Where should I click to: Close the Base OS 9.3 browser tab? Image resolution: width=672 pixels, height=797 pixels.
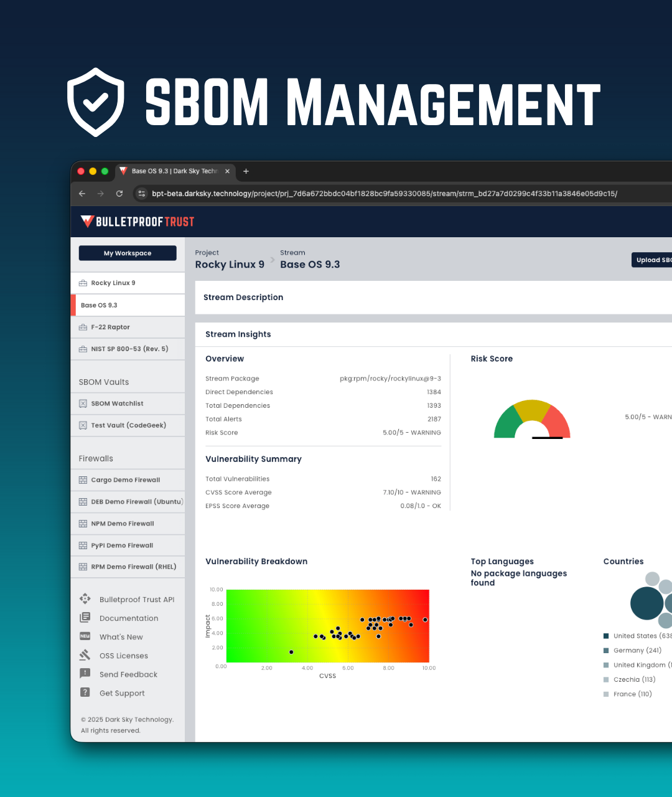point(227,171)
